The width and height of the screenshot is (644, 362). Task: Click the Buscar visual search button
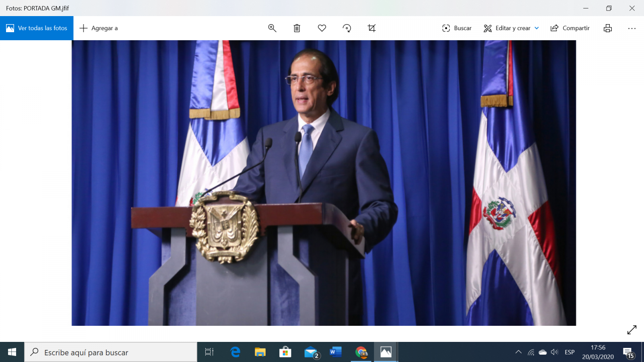(x=457, y=28)
